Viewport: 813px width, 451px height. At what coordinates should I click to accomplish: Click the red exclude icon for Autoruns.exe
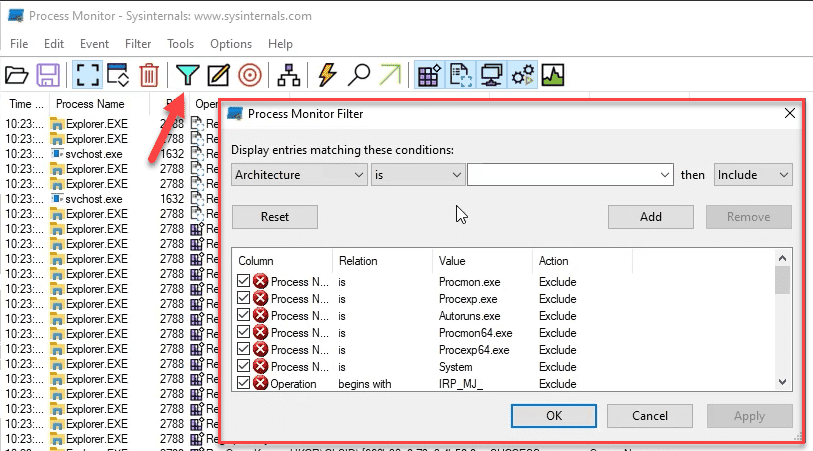tap(260, 316)
